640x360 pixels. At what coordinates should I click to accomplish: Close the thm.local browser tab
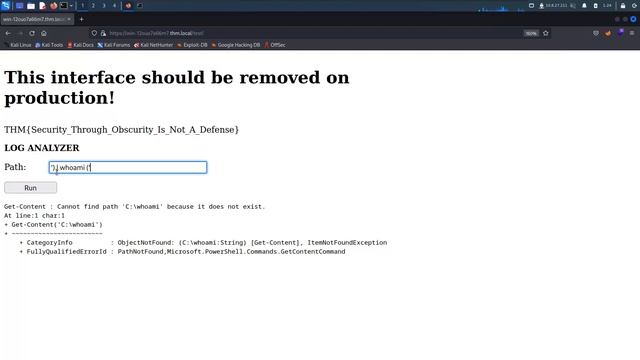pyautogui.click(x=69, y=19)
